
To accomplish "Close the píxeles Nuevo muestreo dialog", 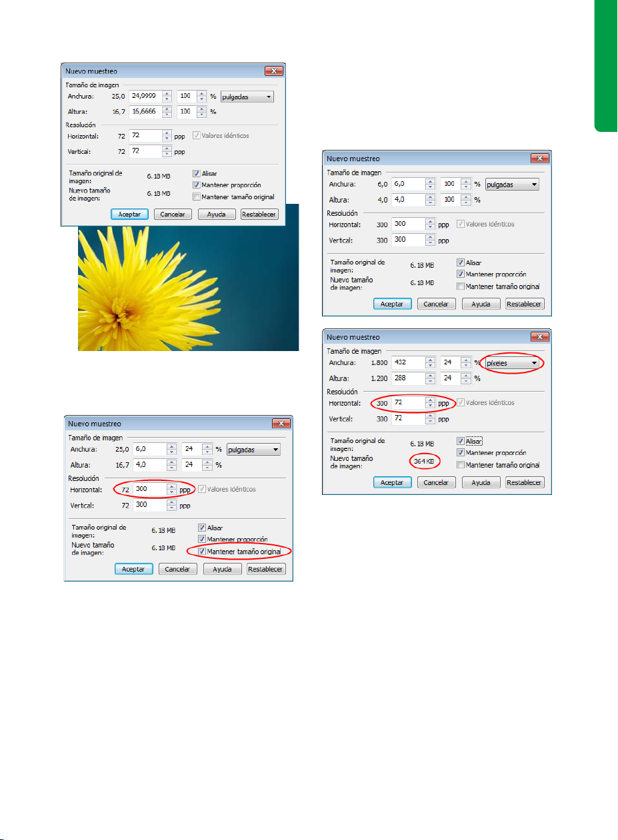I will pyautogui.click(x=539, y=337).
